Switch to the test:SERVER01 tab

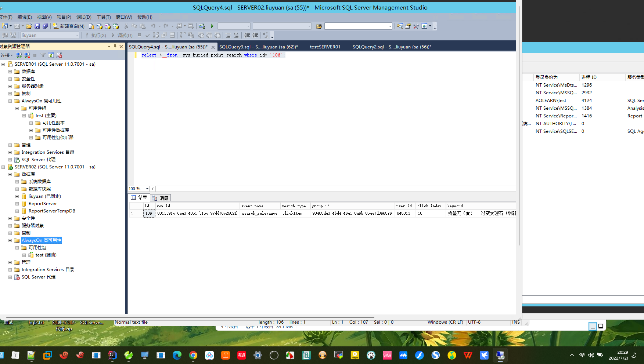[x=325, y=47]
